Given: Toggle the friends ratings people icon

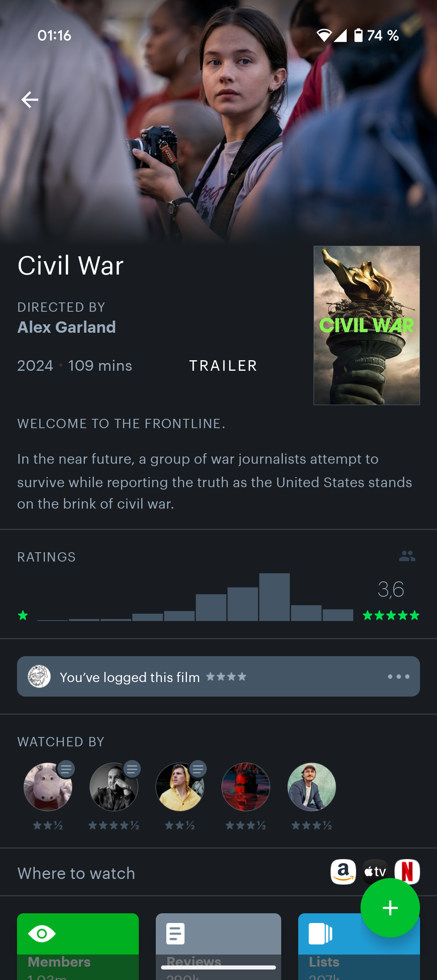Looking at the screenshot, I should (407, 556).
